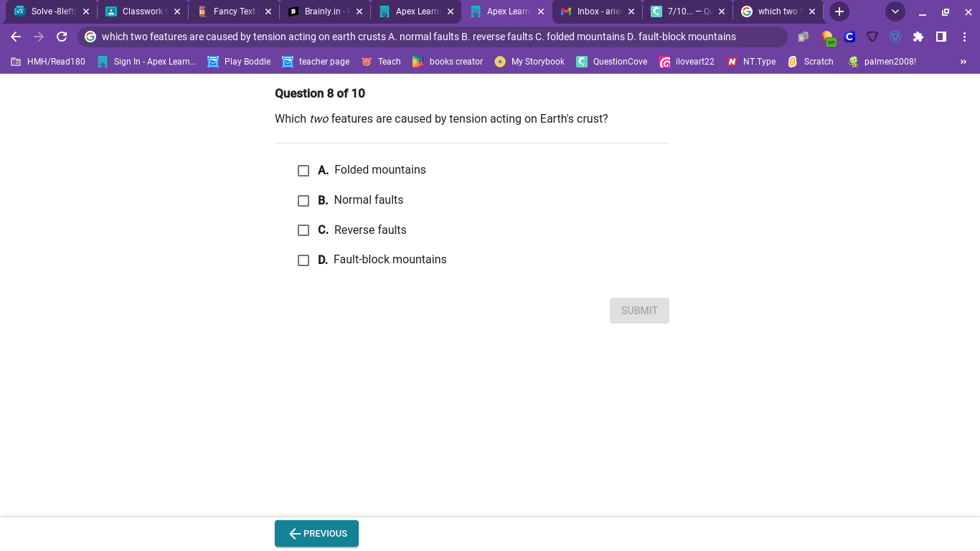980x551 pixels.
Task: Open the QuestionCove bookmark
Action: click(x=612, y=62)
